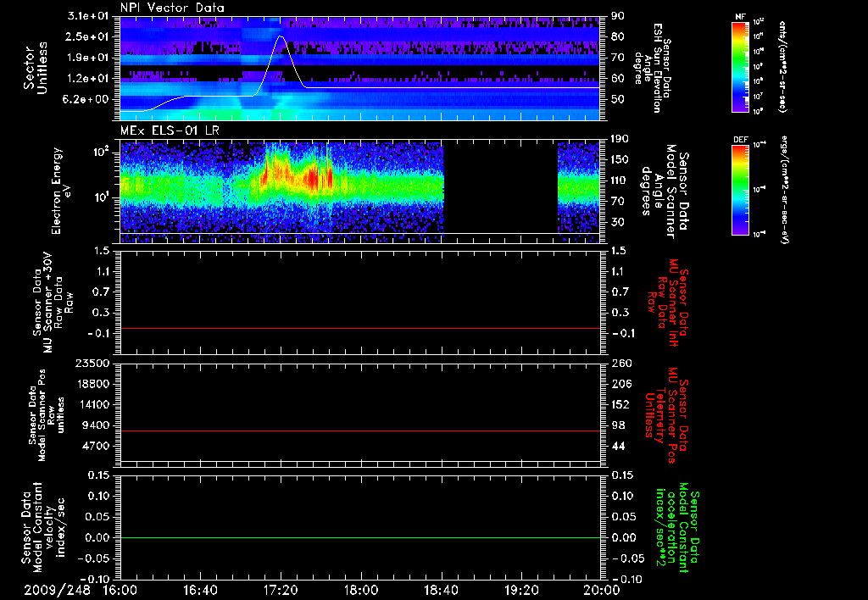Click the ELS spectrogram segment after the data gap
868x600 pixels.
tap(578, 192)
